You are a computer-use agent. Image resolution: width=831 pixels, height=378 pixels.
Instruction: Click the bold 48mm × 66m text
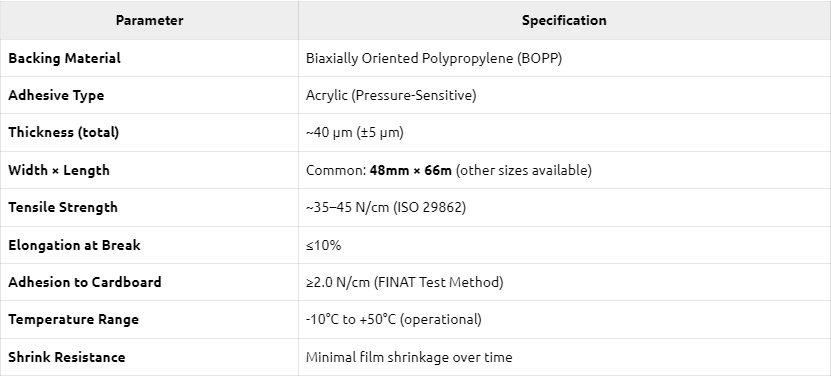(411, 170)
